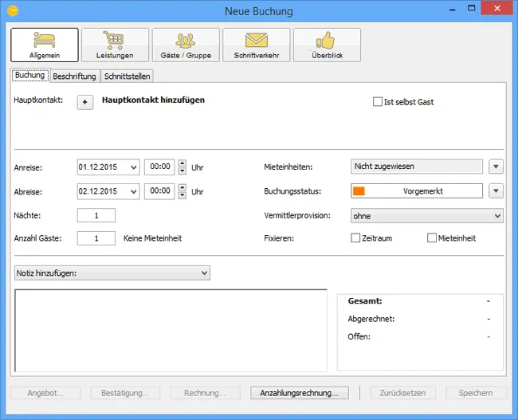This screenshot has height=420, width=518.
Task: Open the Mieteinheiten arrow dropdown button
Action: (496, 167)
